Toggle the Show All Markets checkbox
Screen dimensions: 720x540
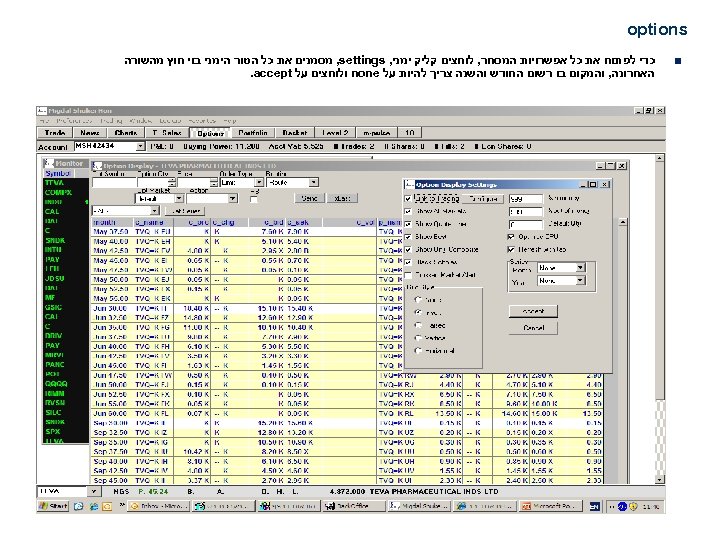tap(408, 211)
